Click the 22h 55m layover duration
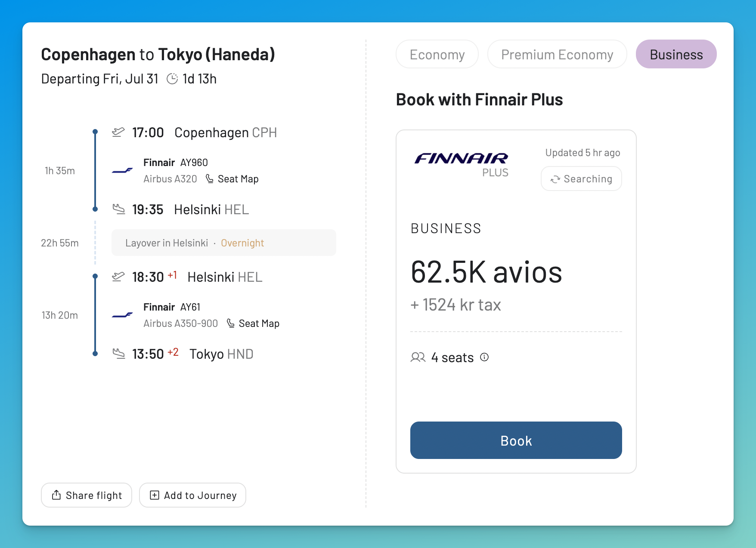756x548 pixels. (60, 243)
